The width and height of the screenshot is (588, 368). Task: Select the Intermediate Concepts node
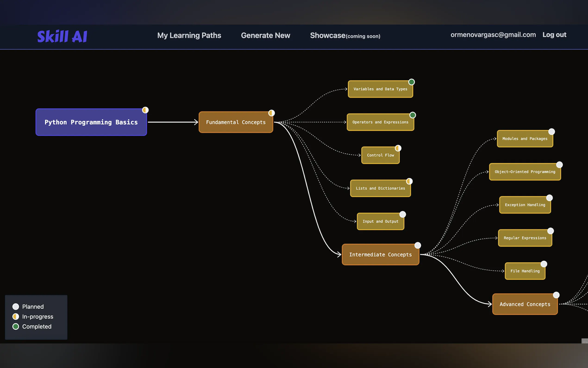click(x=380, y=255)
